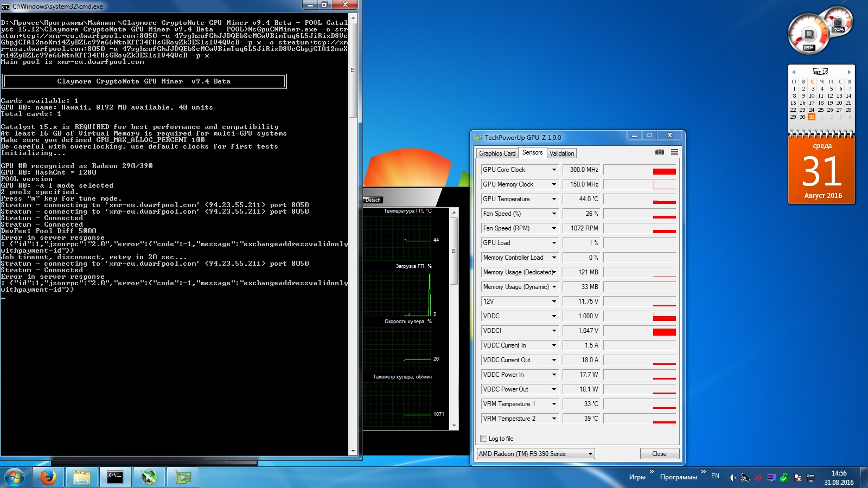The height and width of the screenshot is (488, 868).
Task: Open the taskbar clock showing 14:56
Action: [839, 478]
